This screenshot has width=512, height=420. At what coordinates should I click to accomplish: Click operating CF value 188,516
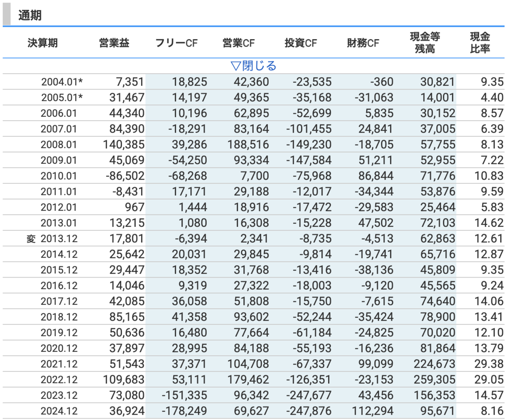pyautogui.click(x=248, y=145)
